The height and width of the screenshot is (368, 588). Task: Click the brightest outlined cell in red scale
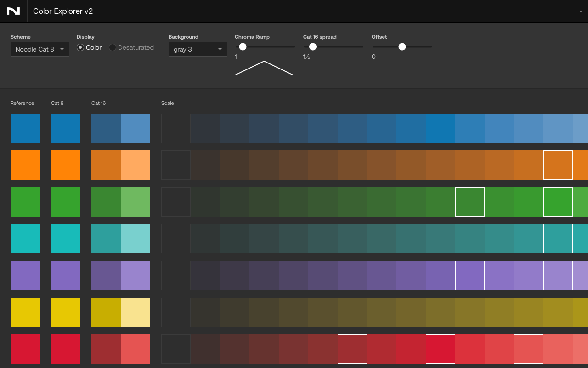tap(441, 349)
